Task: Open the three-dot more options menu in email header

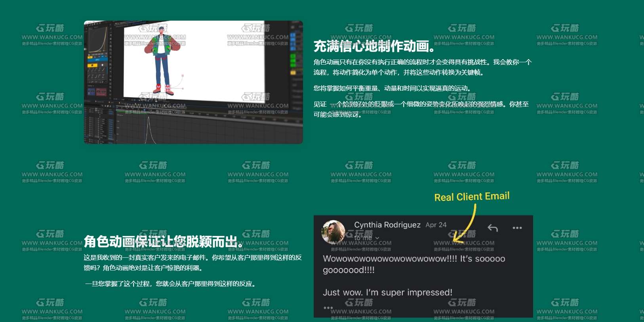Action: tap(517, 228)
